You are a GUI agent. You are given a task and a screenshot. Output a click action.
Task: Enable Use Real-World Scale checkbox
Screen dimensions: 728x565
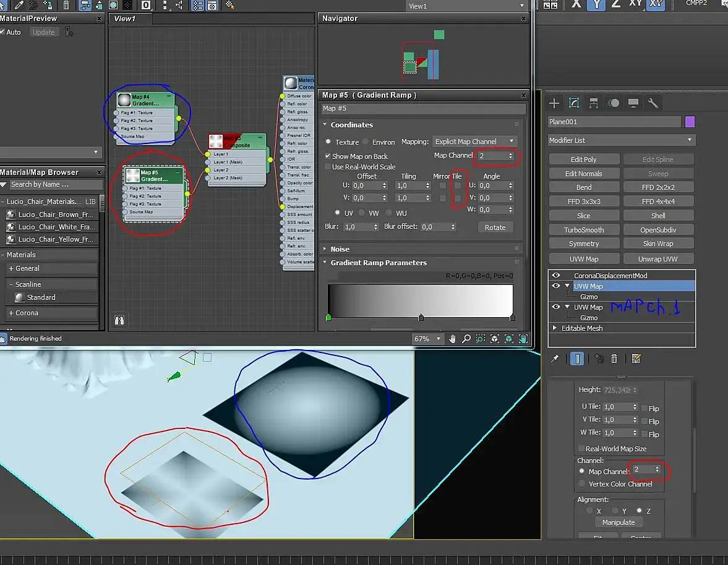(x=328, y=167)
